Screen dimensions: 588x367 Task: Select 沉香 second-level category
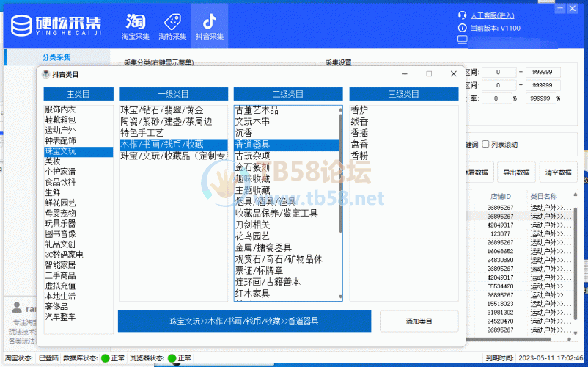coord(243,133)
